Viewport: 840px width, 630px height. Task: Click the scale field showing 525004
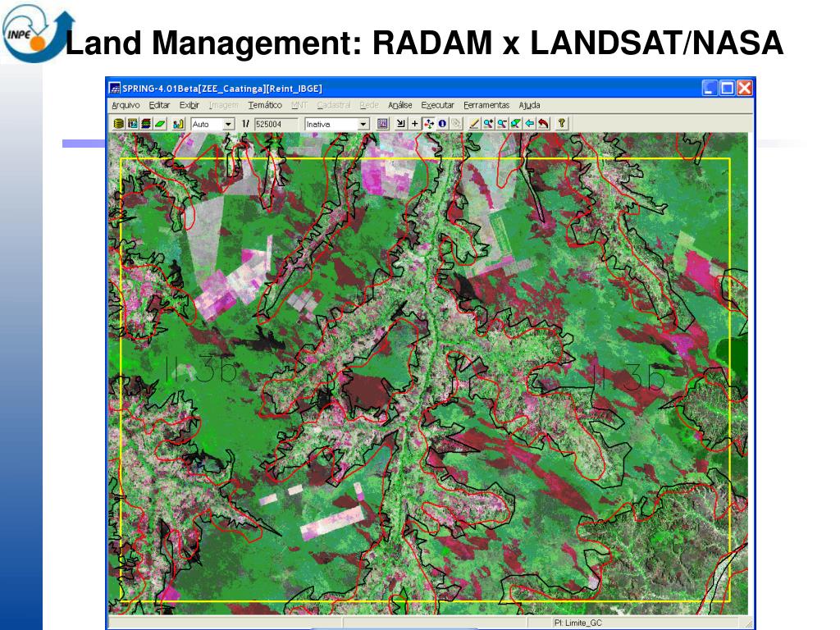tap(276, 124)
